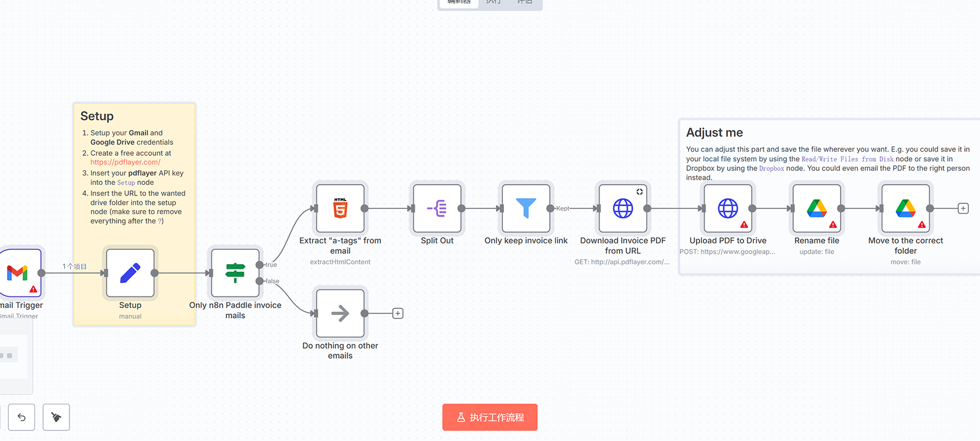980x441 pixels.
Task: Select the Split Out node
Action: point(437,208)
